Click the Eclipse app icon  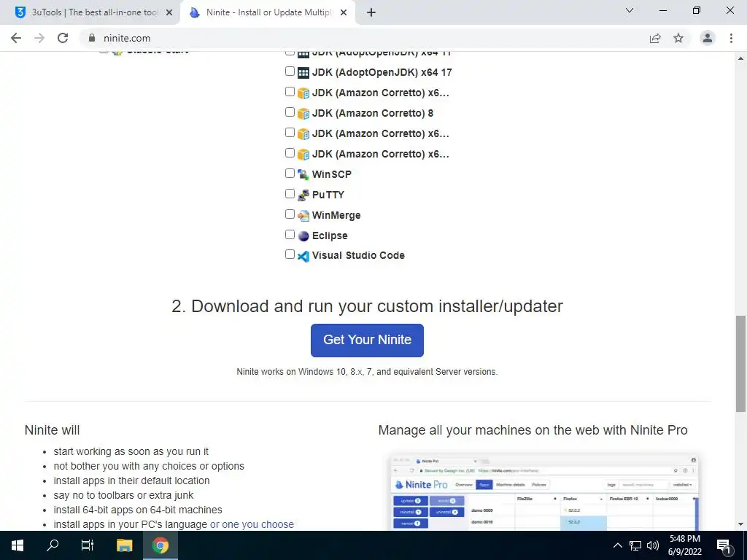click(303, 236)
